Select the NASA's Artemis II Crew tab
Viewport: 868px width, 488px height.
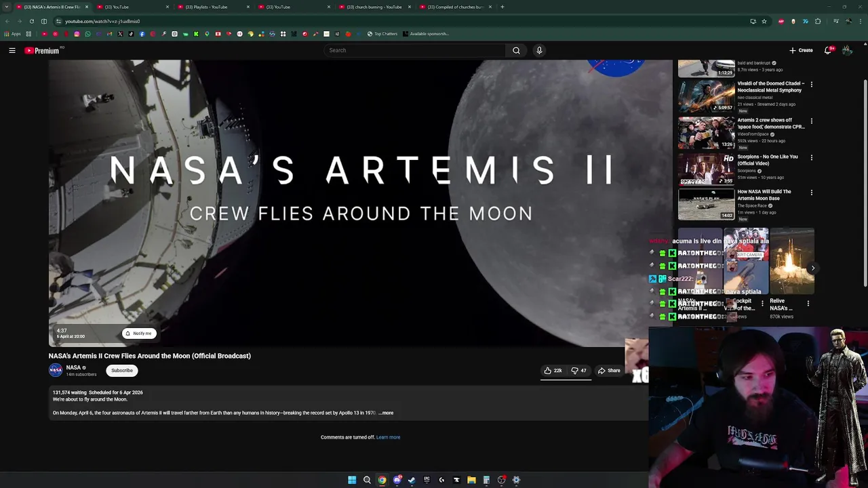52,7
